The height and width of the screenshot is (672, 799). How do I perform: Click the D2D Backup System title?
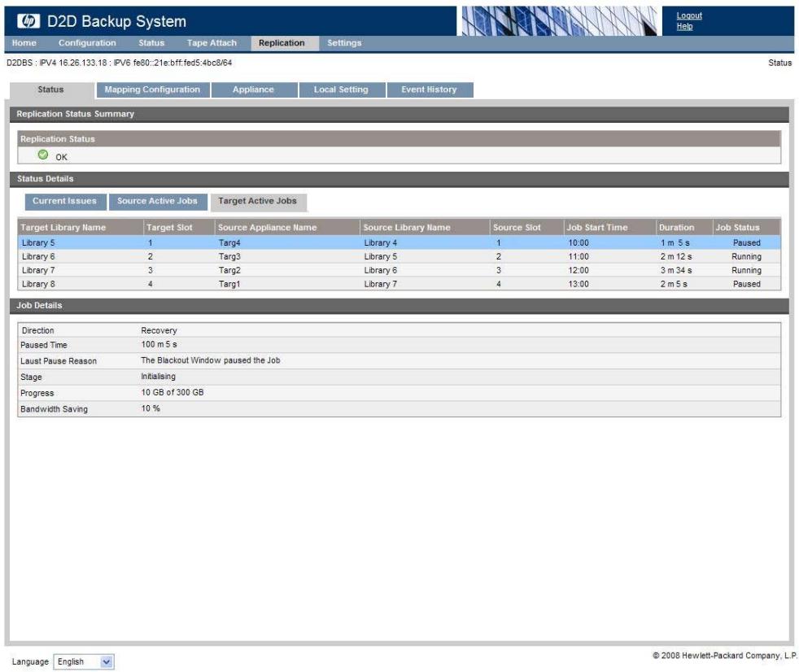click(x=116, y=21)
